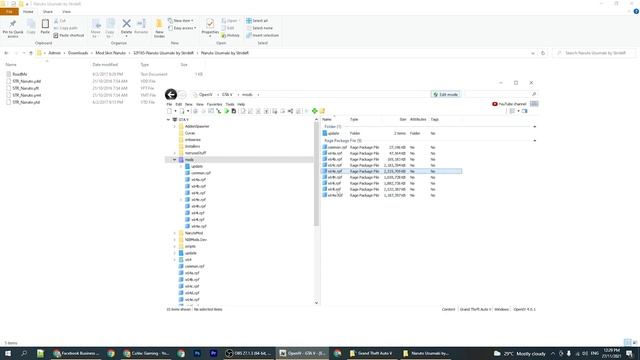Open the Help menu in OpenIV
640x360 pixels.
[x=241, y=104]
